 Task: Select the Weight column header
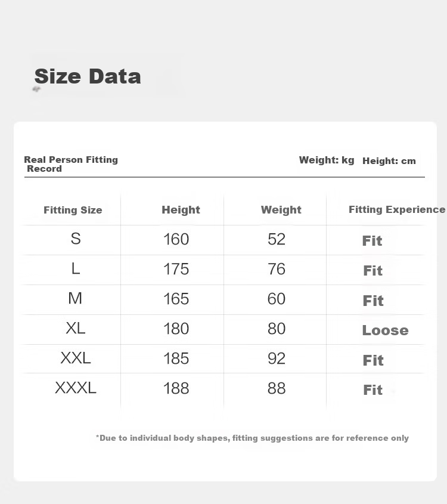pos(281,209)
